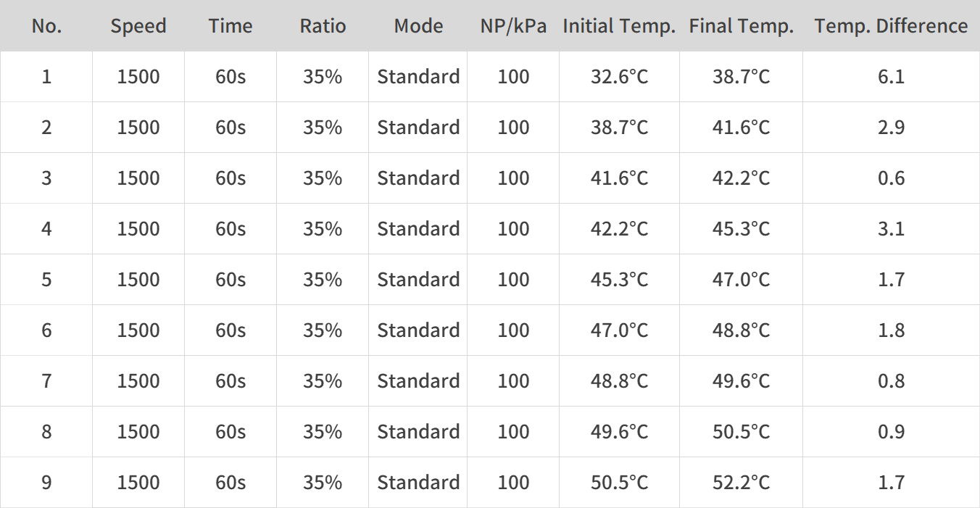Click the 32.6°C initial temperature cell
The width and height of the screenshot is (980, 508).
[x=619, y=77]
